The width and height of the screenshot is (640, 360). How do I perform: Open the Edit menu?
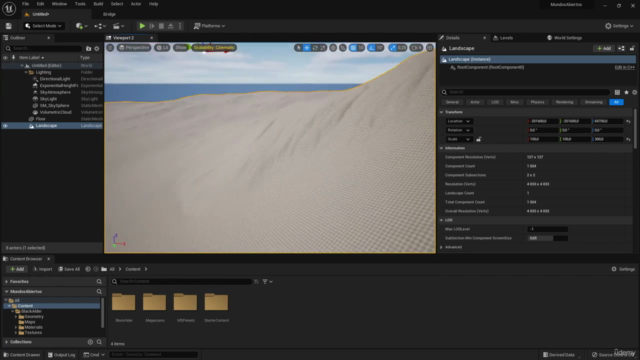40,4
